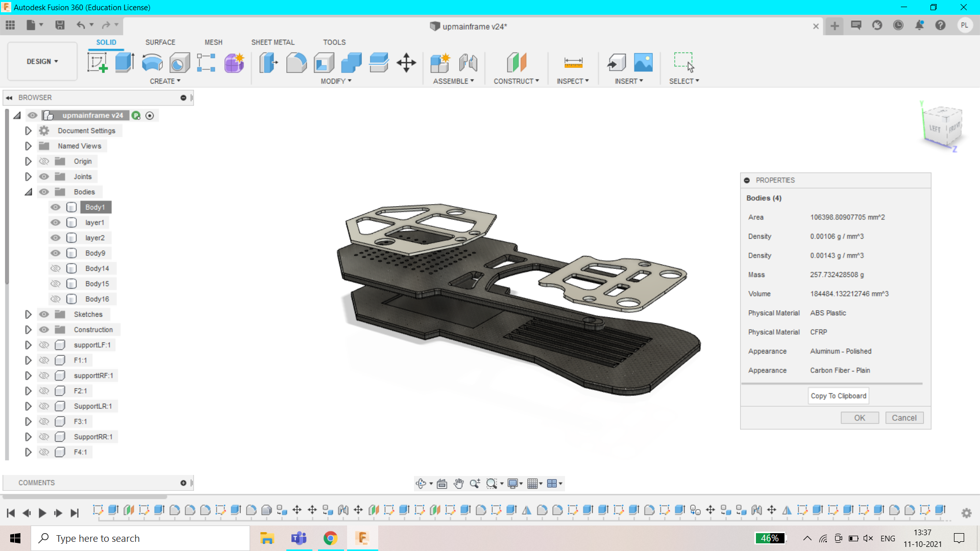The image size is (980, 551).
Task: Select the Fillet tool
Action: coord(297,62)
